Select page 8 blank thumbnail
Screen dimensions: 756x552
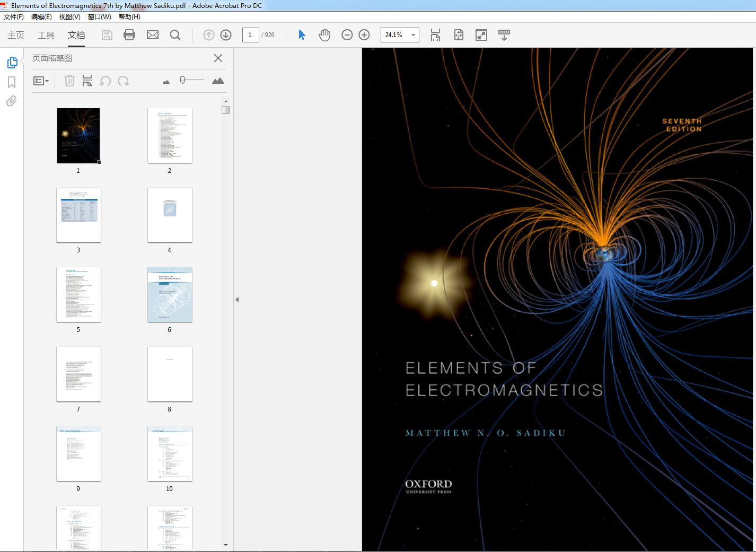point(170,374)
